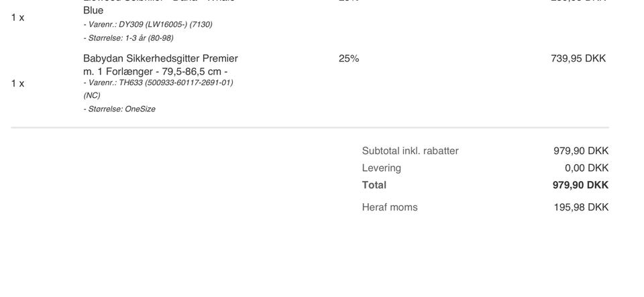Select the subtotal amount 979,90 DKK

(581, 151)
